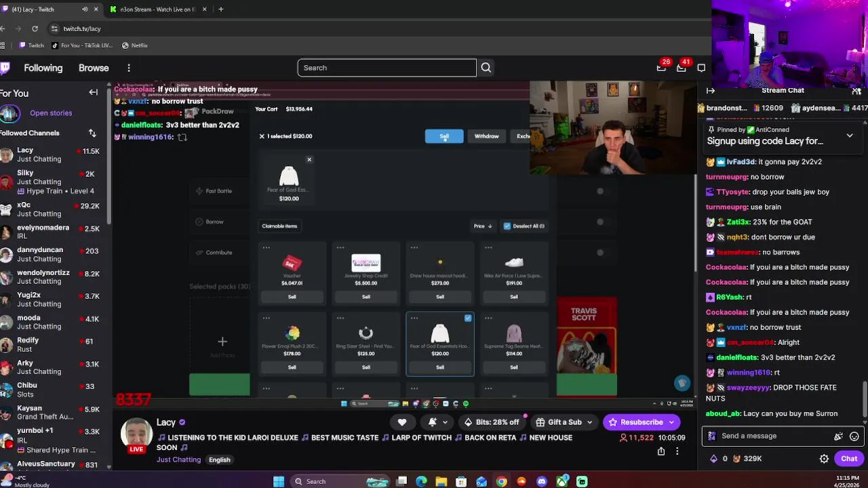Open Chrome from the taskbar
868x488 pixels.
pos(501,481)
